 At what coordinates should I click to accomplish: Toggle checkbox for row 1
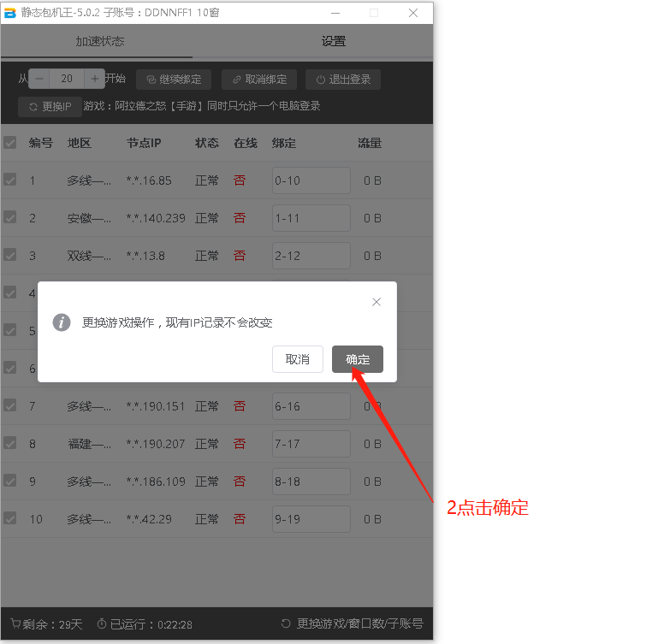click(10, 180)
